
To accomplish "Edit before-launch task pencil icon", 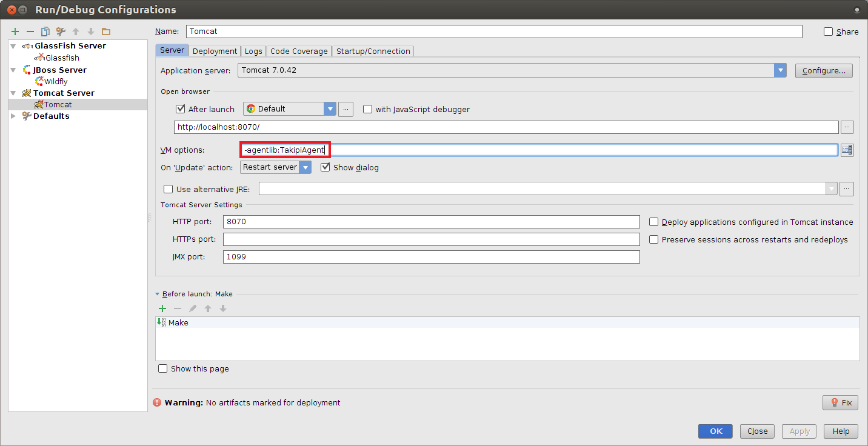I will [193, 308].
